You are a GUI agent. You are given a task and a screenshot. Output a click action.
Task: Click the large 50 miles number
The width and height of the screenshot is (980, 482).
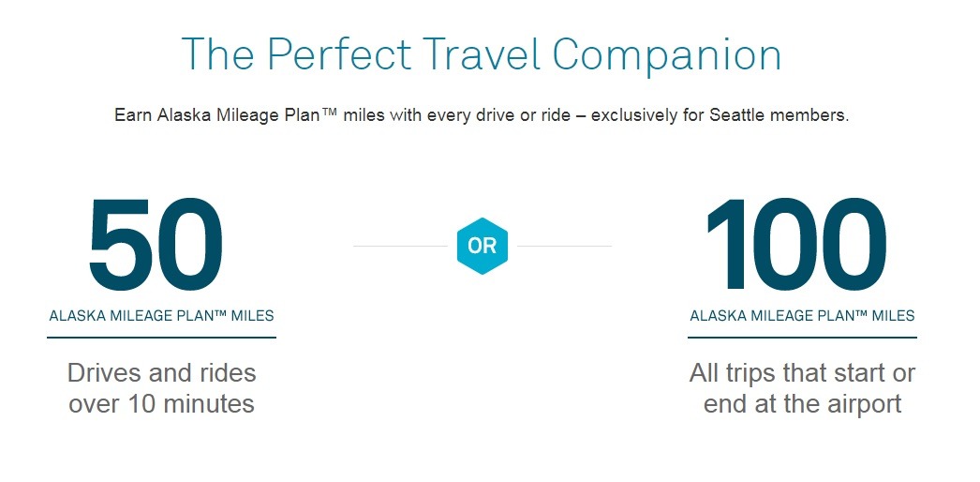[156, 245]
